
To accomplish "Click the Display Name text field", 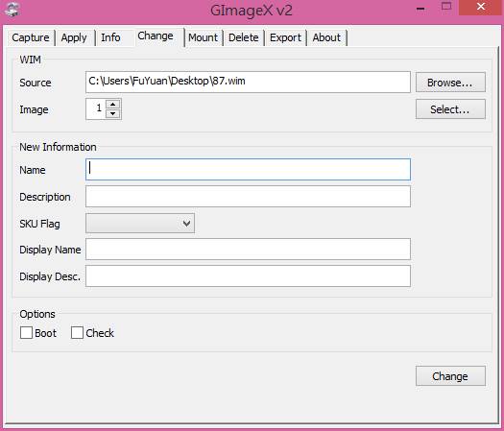I will [x=248, y=249].
